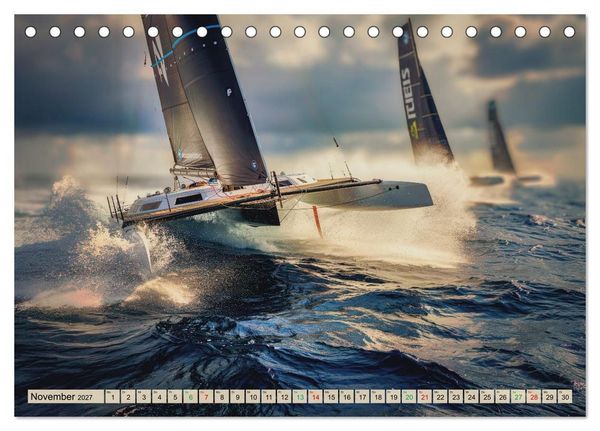Select date cell 18

coord(378,397)
